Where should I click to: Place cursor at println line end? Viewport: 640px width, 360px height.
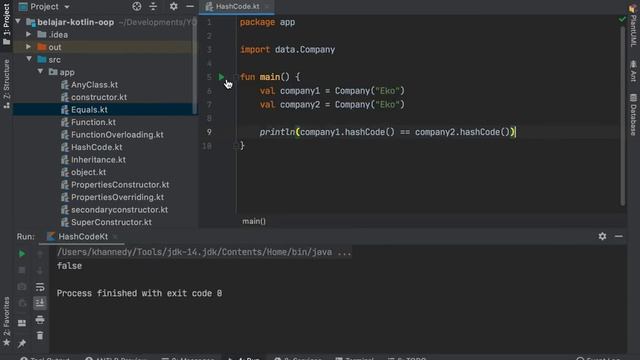(x=516, y=132)
